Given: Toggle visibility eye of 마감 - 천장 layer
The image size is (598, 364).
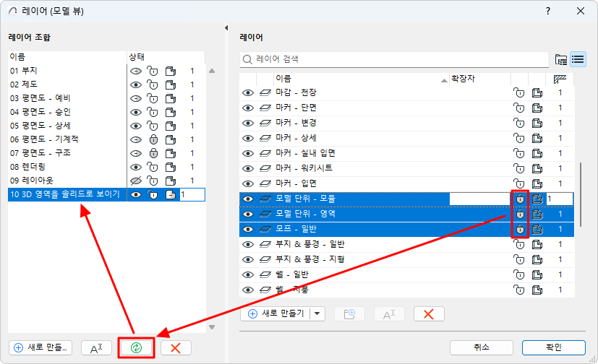Looking at the screenshot, I should point(248,92).
